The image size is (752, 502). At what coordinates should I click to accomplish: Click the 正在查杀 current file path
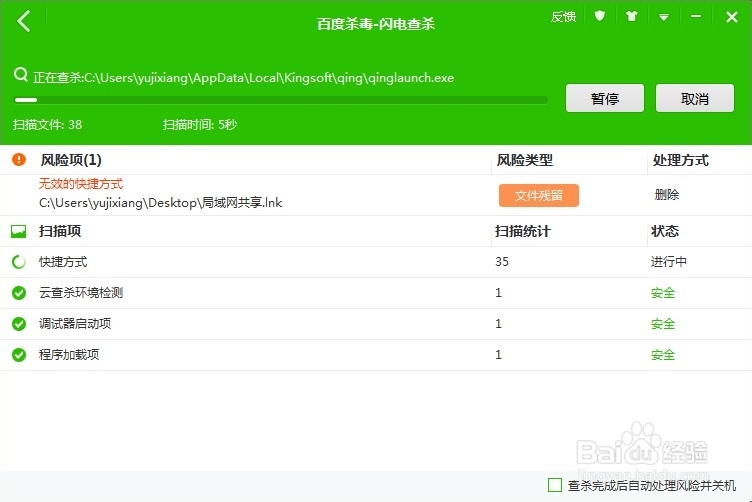tap(243, 77)
